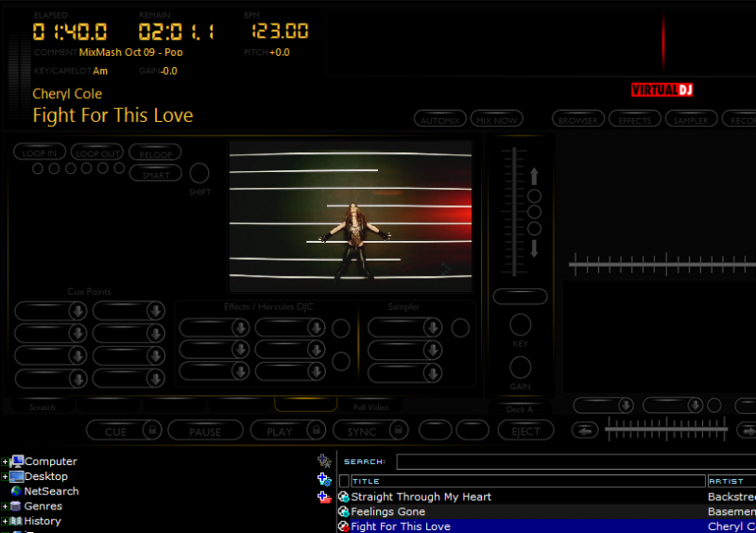Expand the Computer tree node

[x=5, y=461]
